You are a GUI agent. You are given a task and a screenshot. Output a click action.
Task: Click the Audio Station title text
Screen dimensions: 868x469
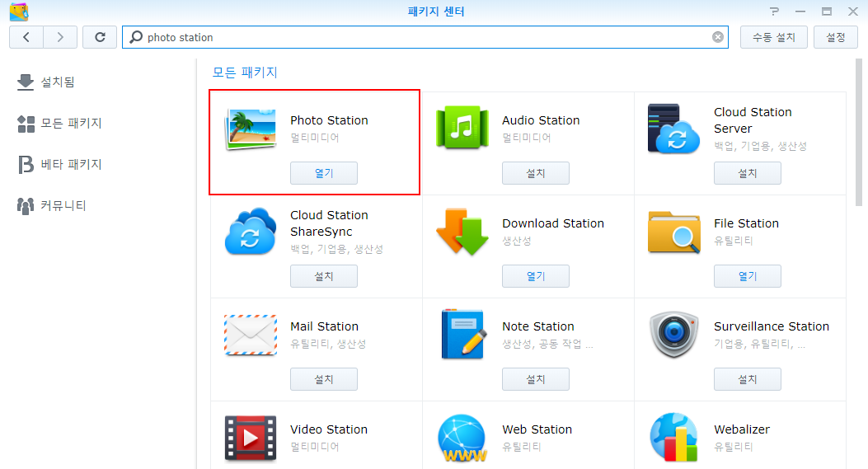click(541, 120)
